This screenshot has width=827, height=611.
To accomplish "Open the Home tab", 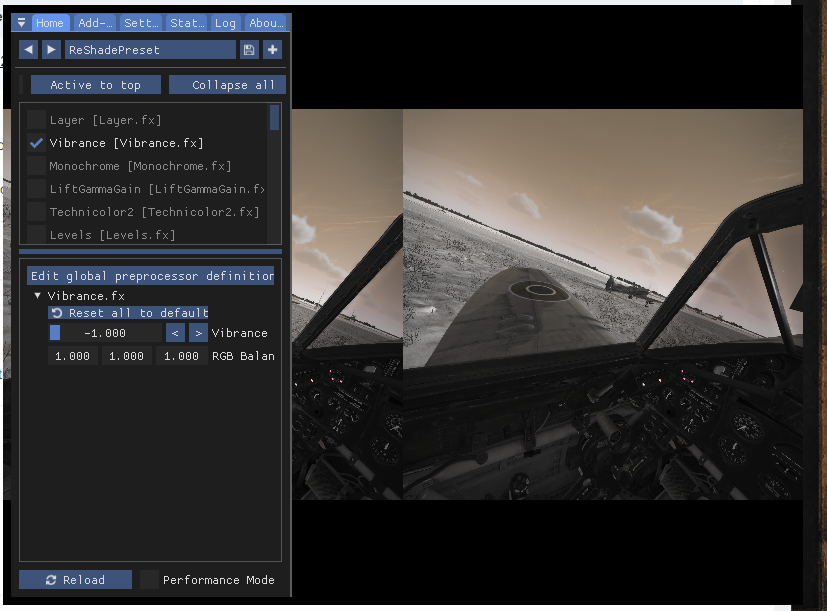I will 50,23.
